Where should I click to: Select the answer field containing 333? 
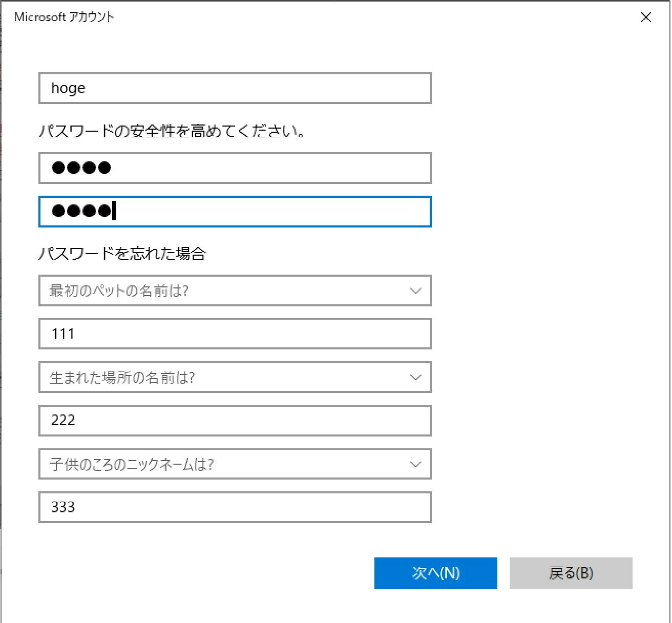234,507
